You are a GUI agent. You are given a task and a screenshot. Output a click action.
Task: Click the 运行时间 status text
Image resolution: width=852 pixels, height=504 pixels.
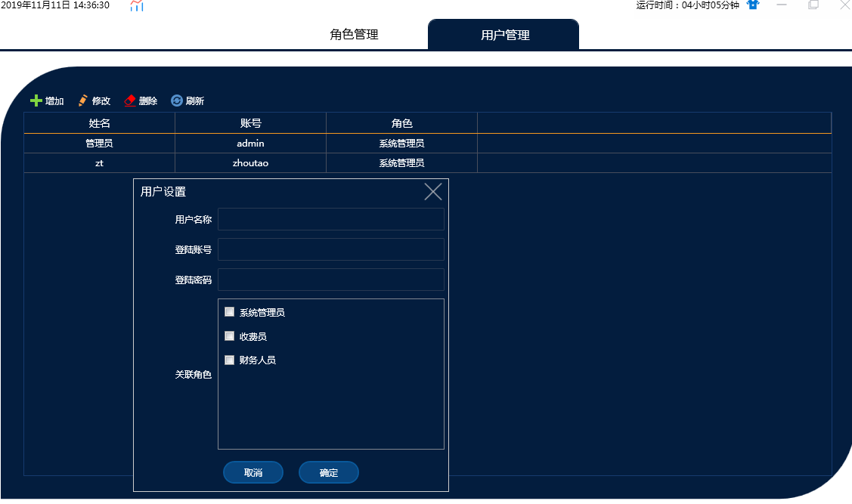coord(687,5)
